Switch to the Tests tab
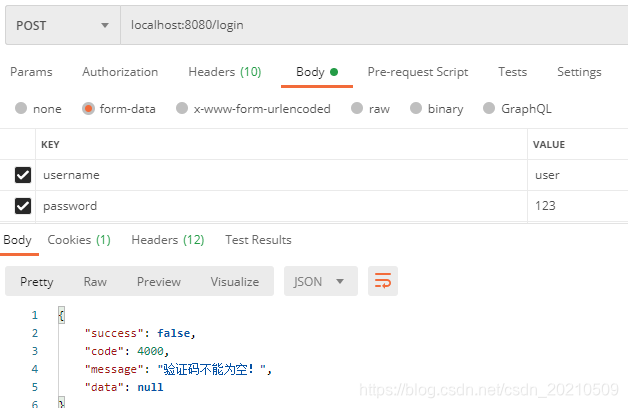628x408 pixels. [512, 72]
